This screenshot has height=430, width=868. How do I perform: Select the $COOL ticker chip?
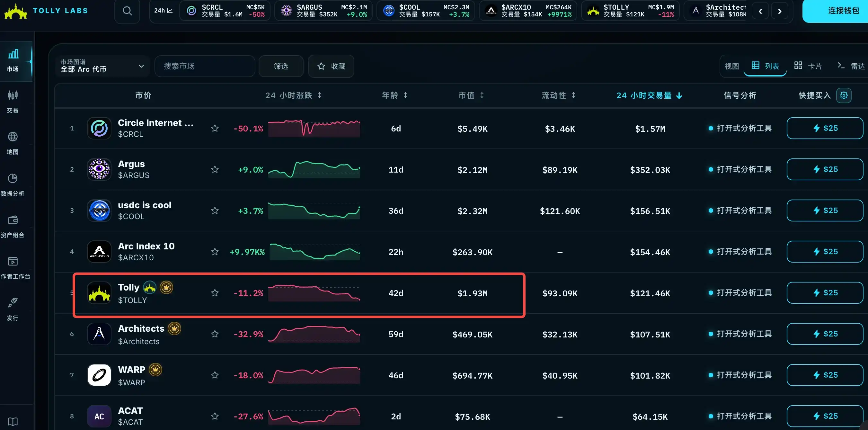[425, 11]
